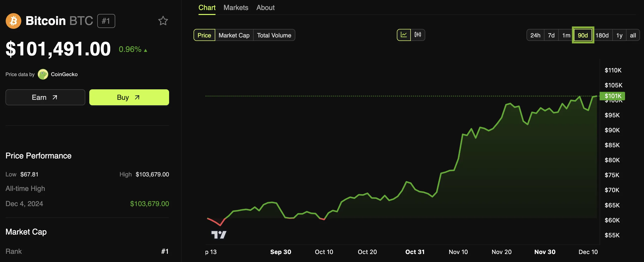Set chart range to 24h
Image resolution: width=644 pixels, height=262 pixels.
click(x=535, y=35)
